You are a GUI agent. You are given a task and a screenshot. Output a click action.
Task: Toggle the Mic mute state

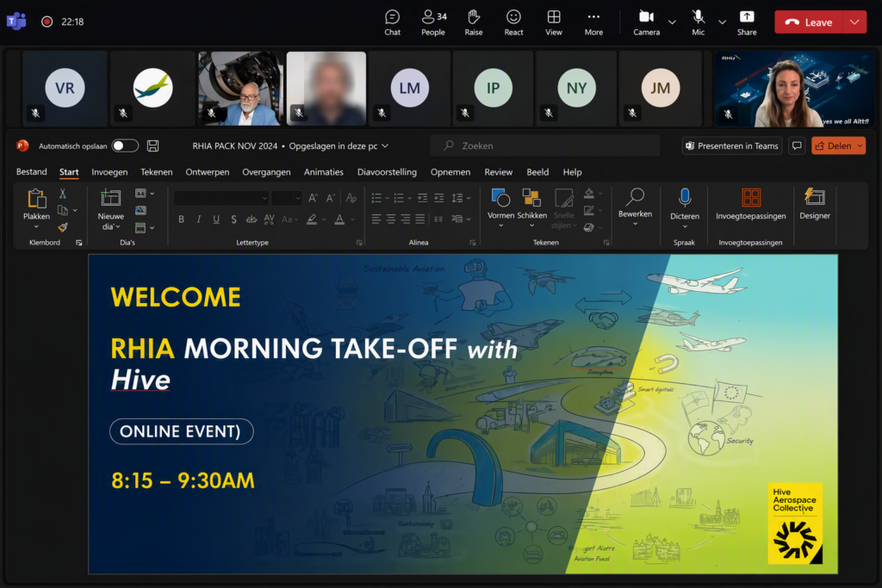(x=698, y=22)
